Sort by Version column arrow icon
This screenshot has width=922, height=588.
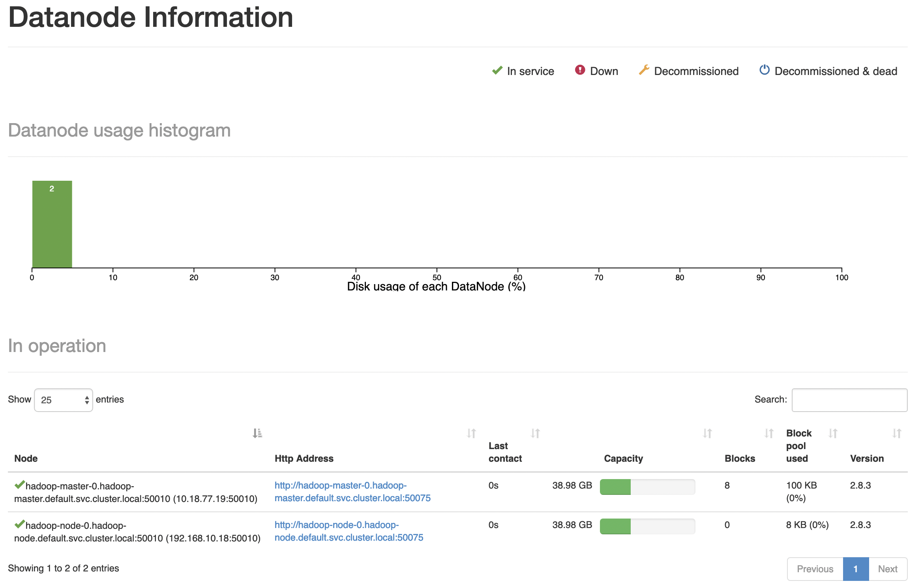click(x=897, y=433)
